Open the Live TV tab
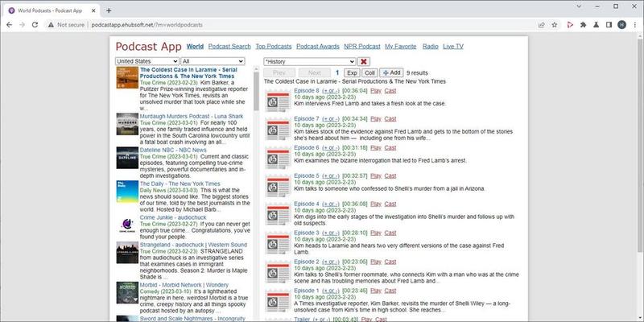Image resolution: width=644 pixels, height=322 pixels. point(453,47)
